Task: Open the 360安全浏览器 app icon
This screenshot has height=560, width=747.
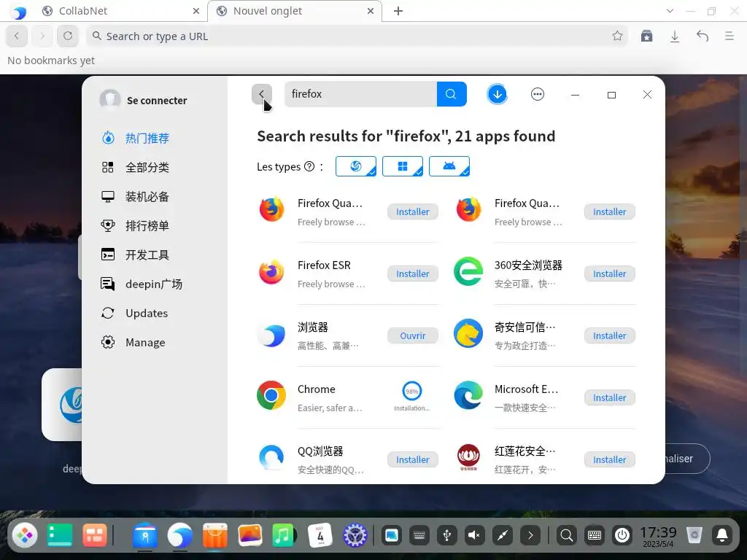Action: coord(468,271)
